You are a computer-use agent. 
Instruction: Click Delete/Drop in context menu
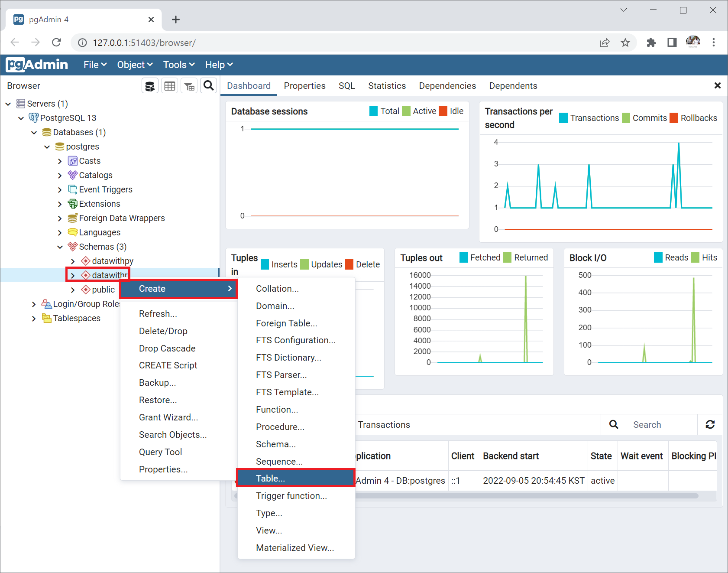[x=179, y=331]
